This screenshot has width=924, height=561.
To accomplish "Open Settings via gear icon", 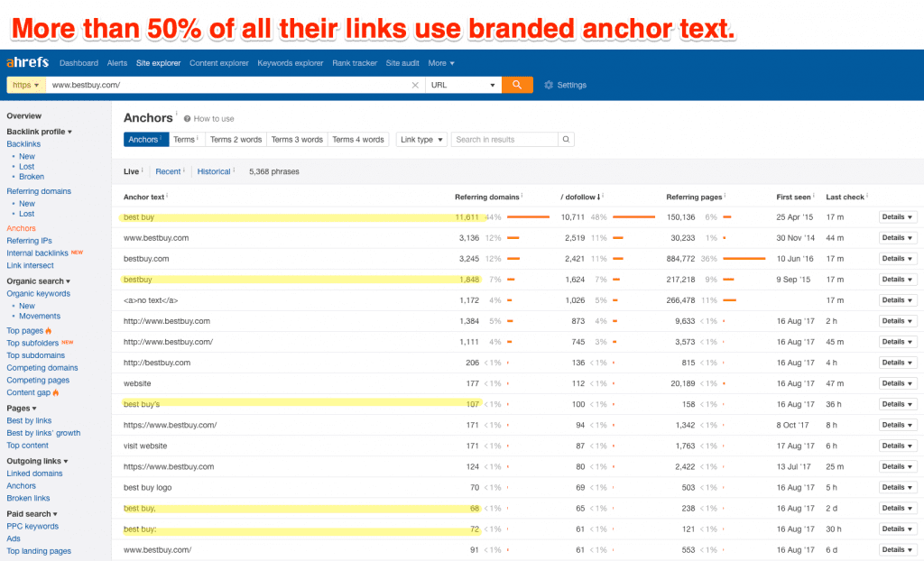I will tap(549, 85).
